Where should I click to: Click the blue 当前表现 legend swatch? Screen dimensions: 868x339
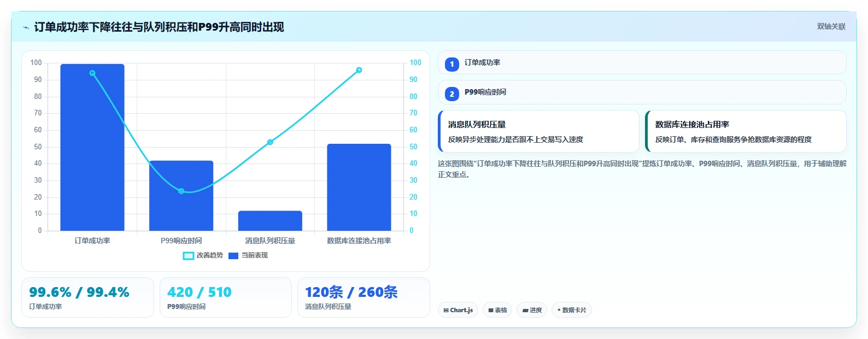233,256
